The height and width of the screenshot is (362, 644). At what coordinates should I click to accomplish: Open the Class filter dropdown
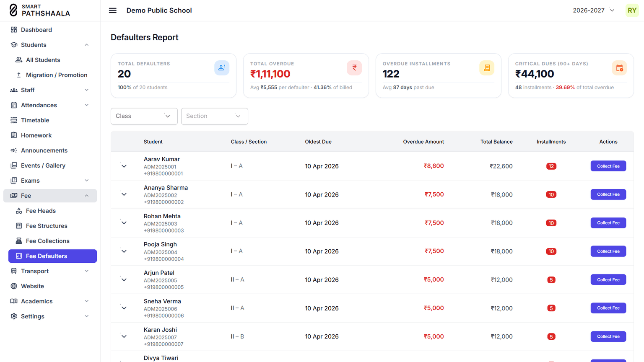coord(144,116)
